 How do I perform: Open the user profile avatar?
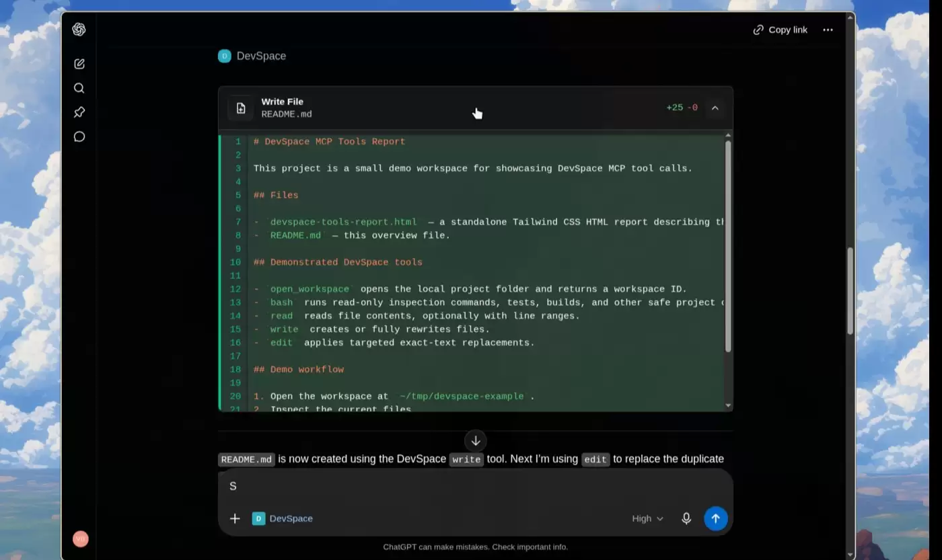click(81, 538)
